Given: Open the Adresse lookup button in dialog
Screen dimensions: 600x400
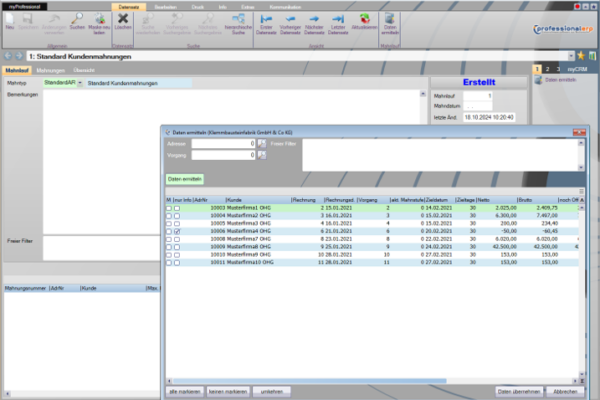Looking at the screenshot, I should point(263,144).
